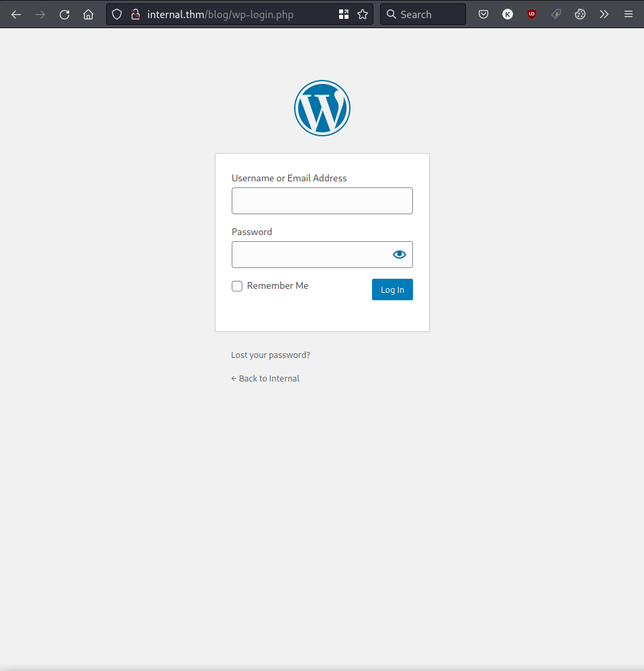
Task: Open the cookie editor extension
Action: pyautogui.click(x=580, y=15)
